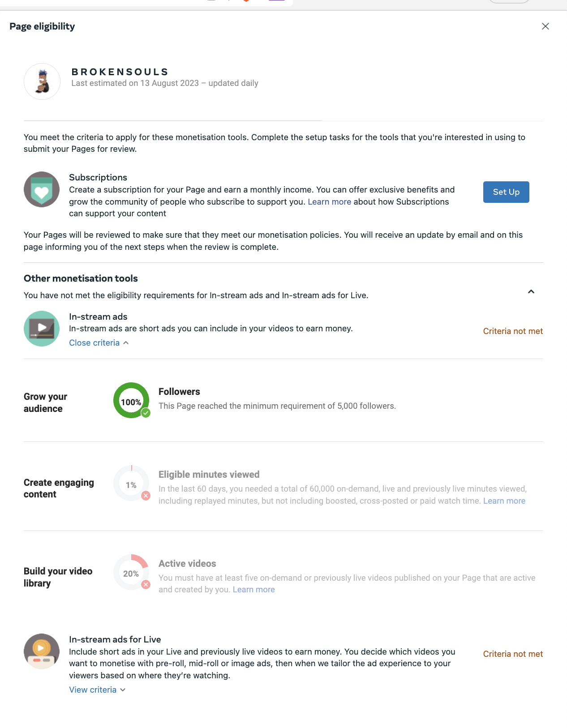Viewport: 567px width, 728px height.
Task: Collapse the Other monetisation tools section
Action: pyautogui.click(x=531, y=291)
